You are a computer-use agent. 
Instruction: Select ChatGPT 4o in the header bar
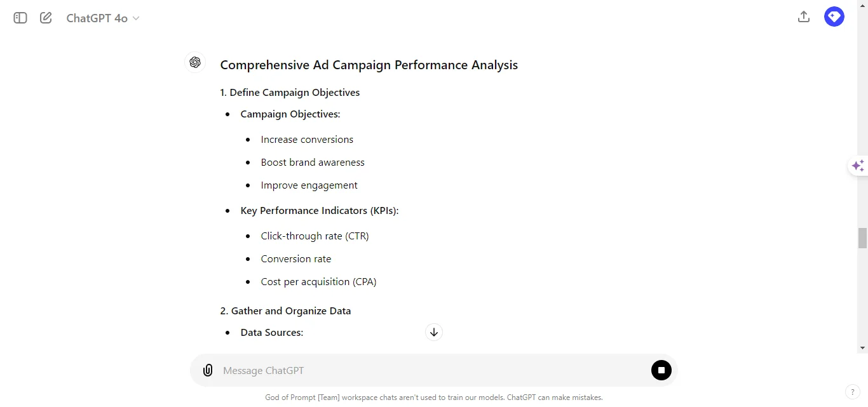(97, 18)
